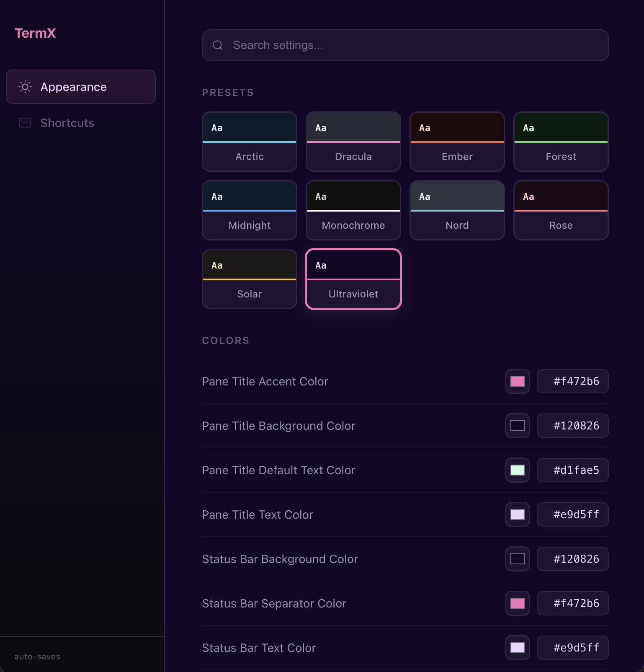The image size is (644, 672).
Task: Open the Status Bar Background Color swatch
Action: coord(518,559)
